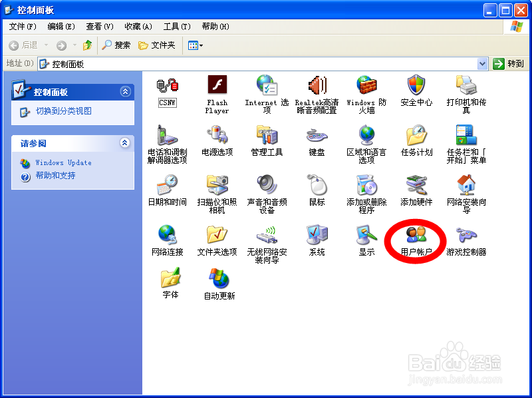
Task: Open the 查看(V) menu
Action: point(99,27)
